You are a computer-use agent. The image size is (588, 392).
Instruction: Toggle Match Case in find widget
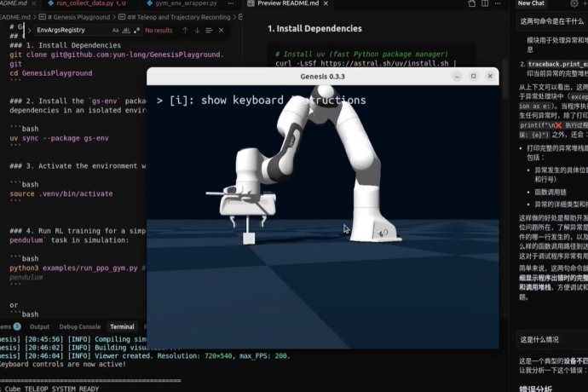[116, 31]
